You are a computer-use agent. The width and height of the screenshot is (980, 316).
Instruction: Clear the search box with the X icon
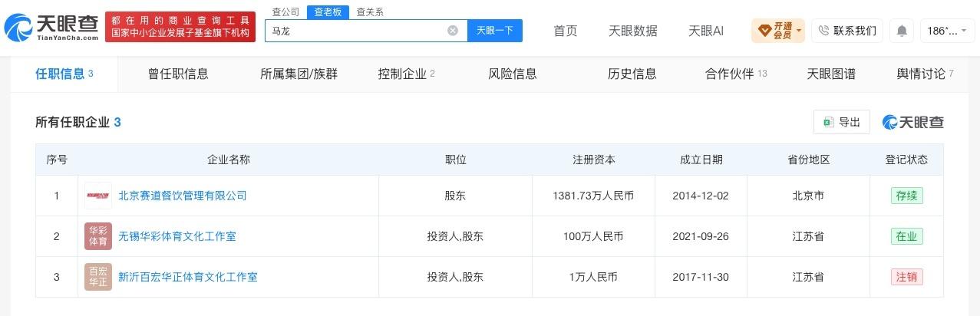click(453, 31)
